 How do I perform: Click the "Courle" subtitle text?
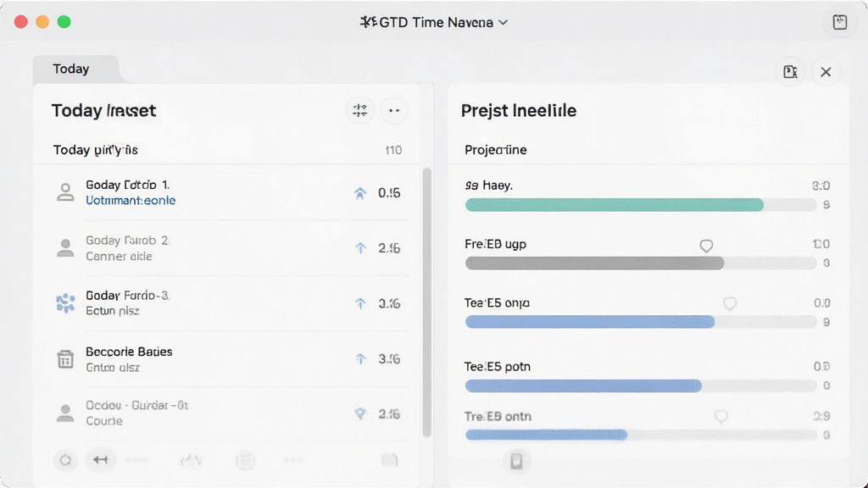(x=104, y=421)
